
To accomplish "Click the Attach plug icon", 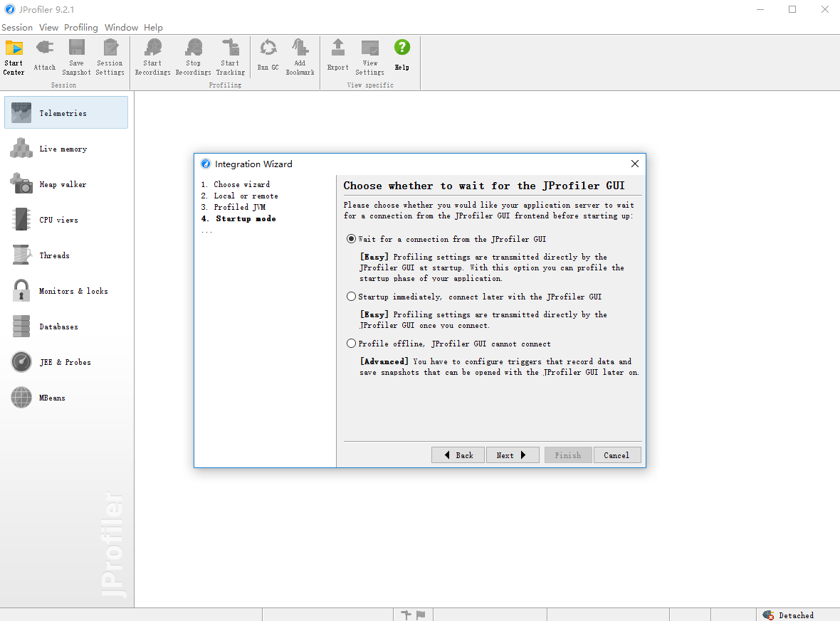I will tap(44, 48).
